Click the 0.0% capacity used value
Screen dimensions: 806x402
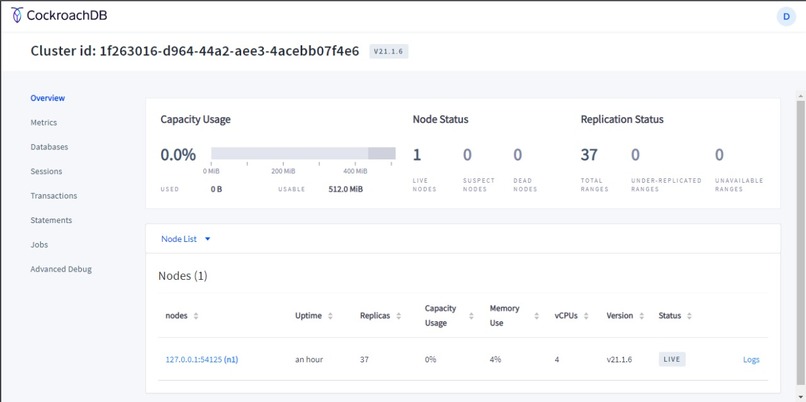tap(178, 155)
